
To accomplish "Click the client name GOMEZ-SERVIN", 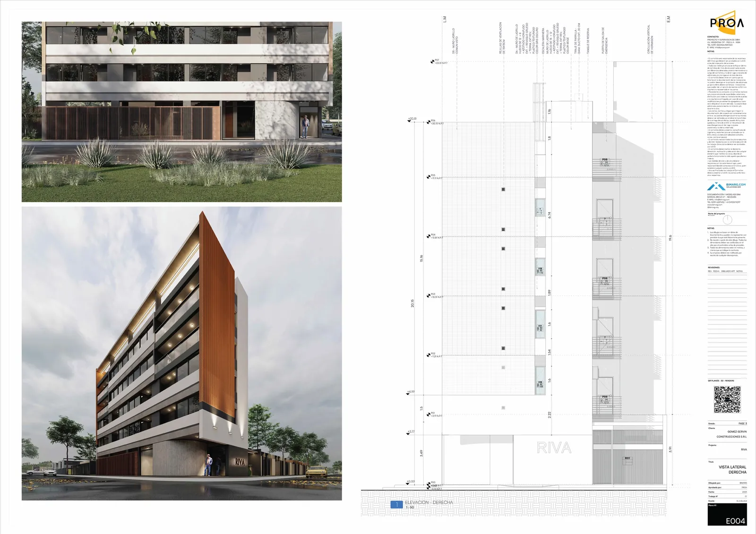I will [737, 431].
